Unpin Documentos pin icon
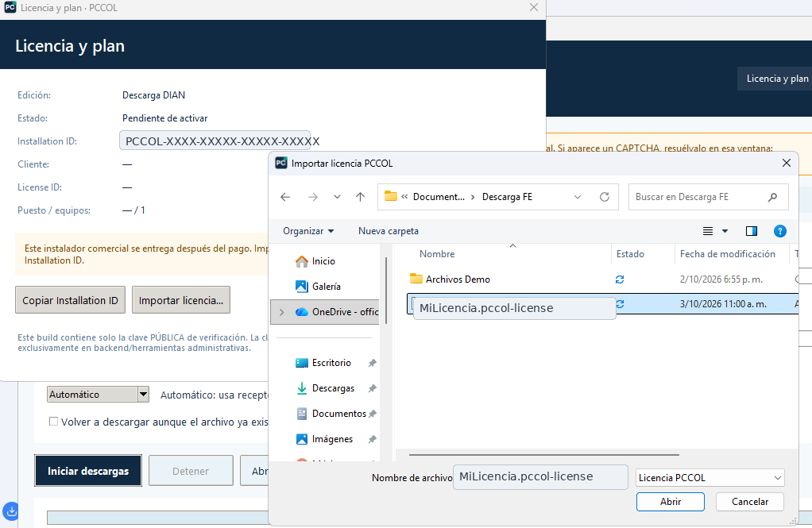Screen dimensions: 812x528 tap(372, 414)
